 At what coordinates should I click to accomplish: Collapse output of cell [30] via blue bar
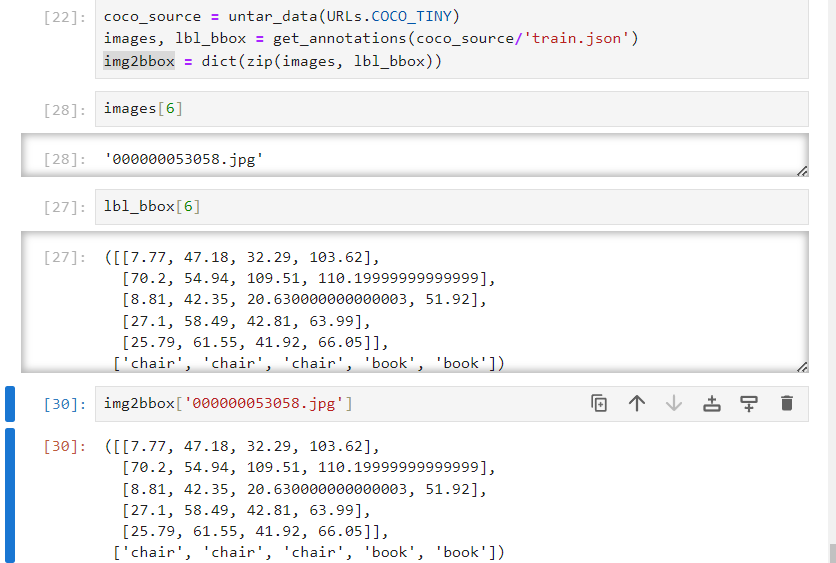click(10, 494)
